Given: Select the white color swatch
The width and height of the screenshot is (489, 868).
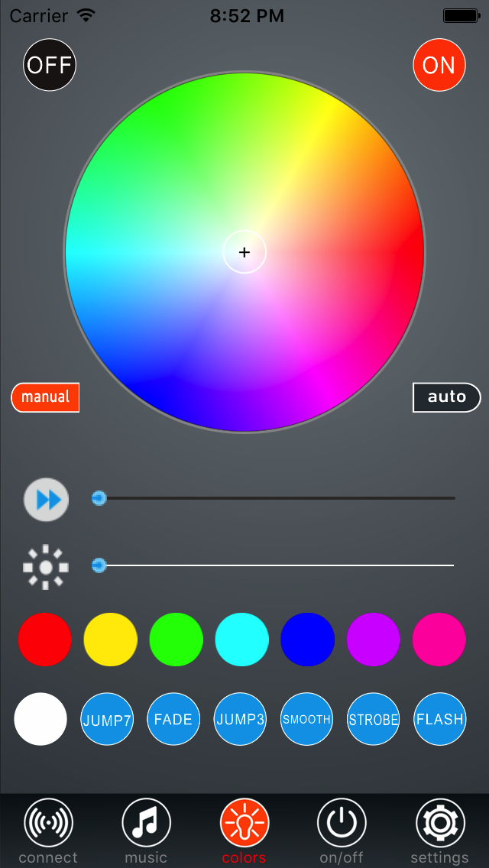Looking at the screenshot, I should 40,719.
